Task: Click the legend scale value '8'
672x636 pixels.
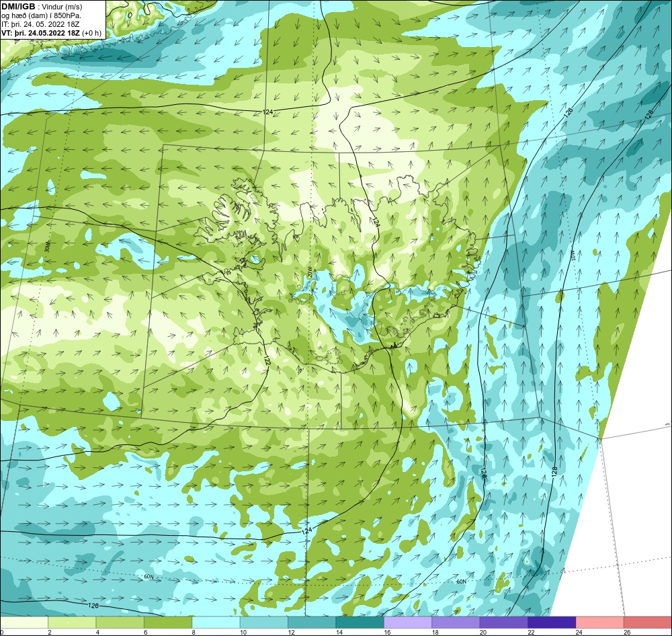Action: click(x=194, y=632)
